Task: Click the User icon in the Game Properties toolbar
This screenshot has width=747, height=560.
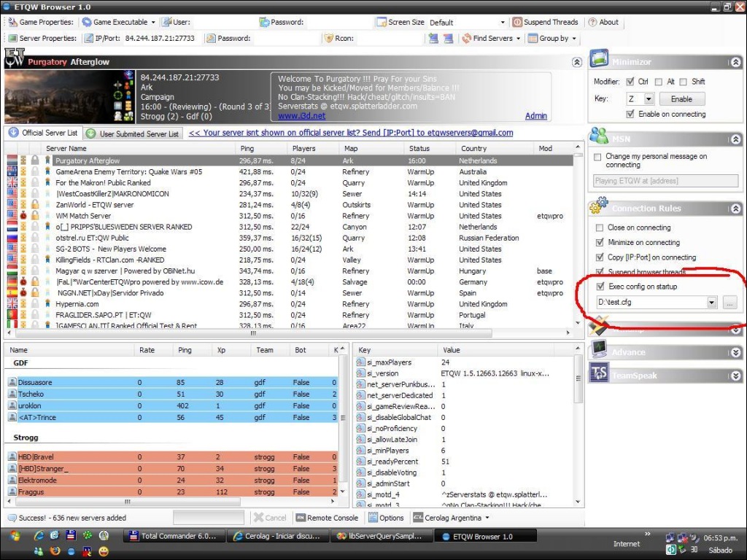Action: pyautogui.click(x=166, y=22)
